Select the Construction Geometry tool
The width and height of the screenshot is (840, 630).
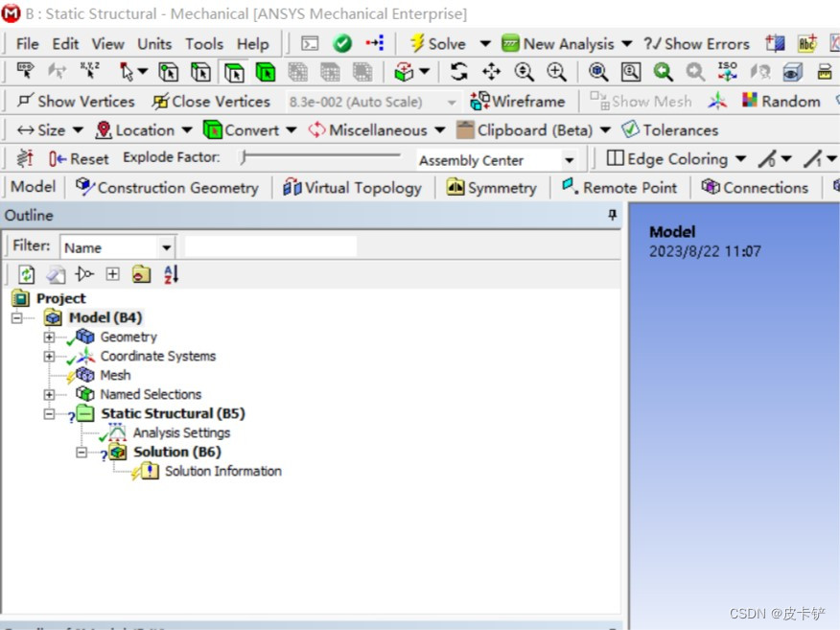tap(167, 187)
